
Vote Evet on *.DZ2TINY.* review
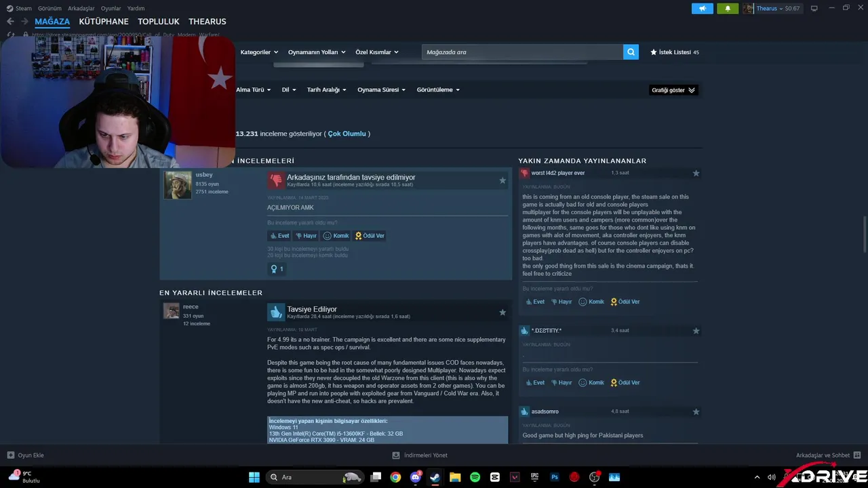(x=534, y=382)
